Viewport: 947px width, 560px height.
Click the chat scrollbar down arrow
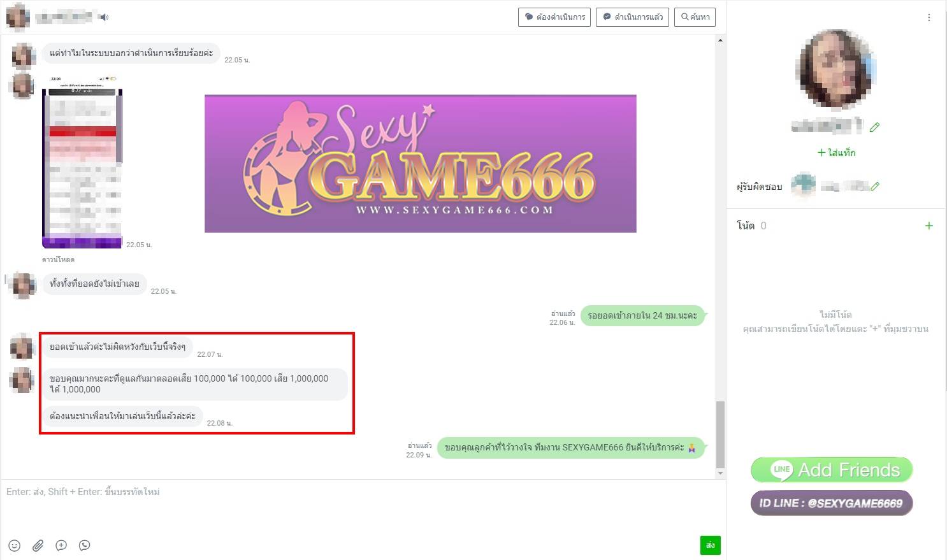click(x=720, y=473)
